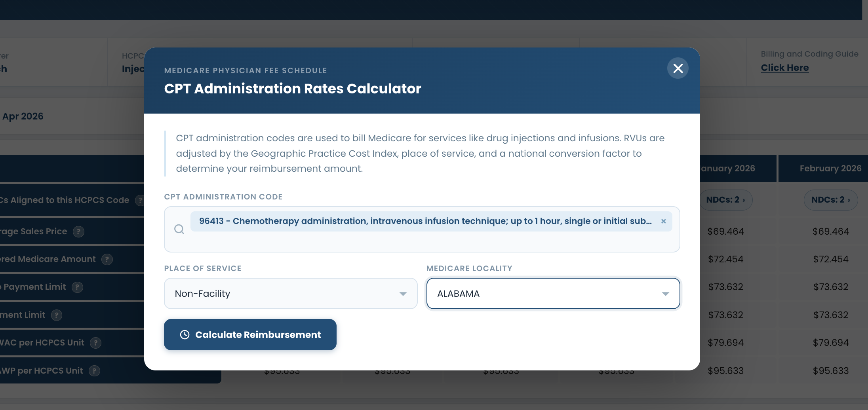Show help for AWP per HCPCS Unit
The height and width of the screenshot is (410, 868).
pos(94,371)
